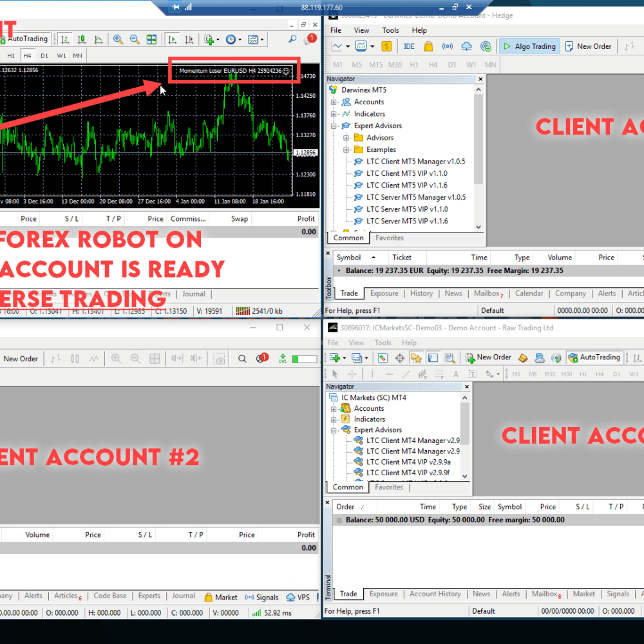The height and width of the screenshot is (644, 644).
Task: Click the search magnifier in top-left MT4
Action: click(292, 39)
